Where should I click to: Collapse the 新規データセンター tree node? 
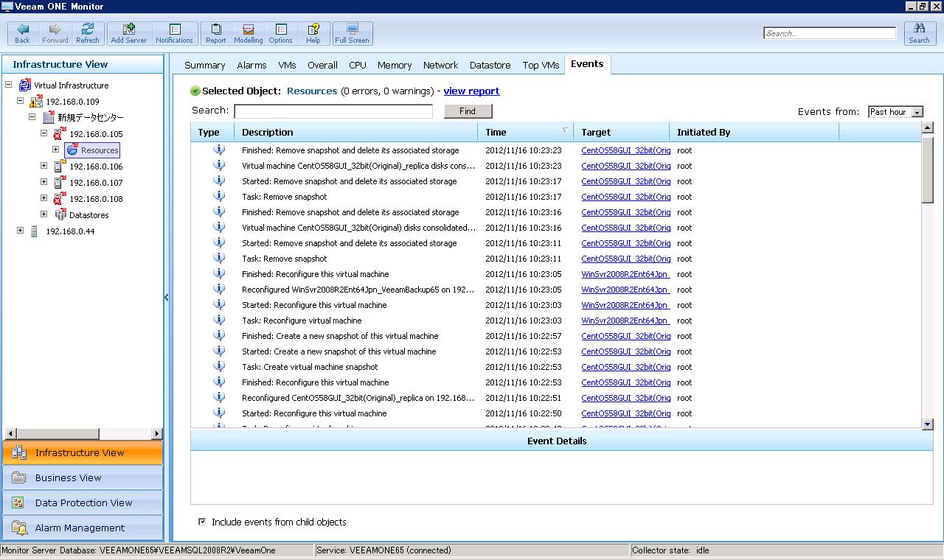click(x=32, y=117)
